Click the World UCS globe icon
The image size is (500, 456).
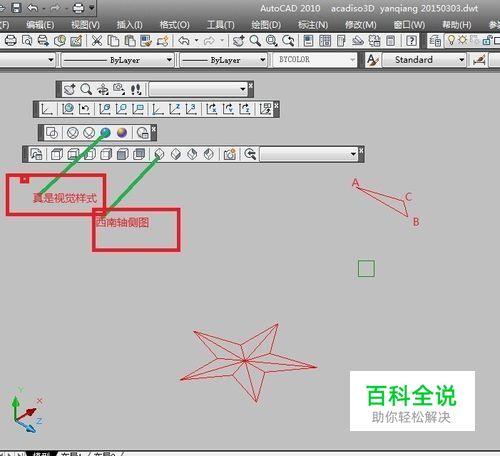[x=68, y=109]
